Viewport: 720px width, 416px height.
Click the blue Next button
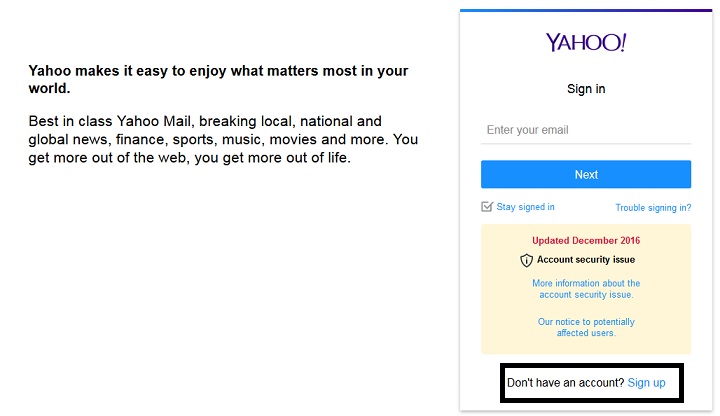coord(586,174)
